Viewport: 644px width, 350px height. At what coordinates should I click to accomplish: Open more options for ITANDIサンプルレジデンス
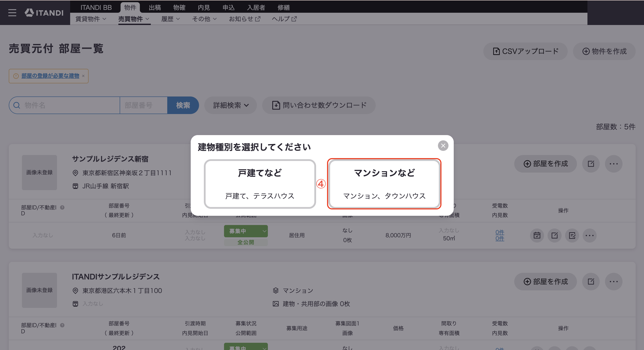click(x=614, y=282)
